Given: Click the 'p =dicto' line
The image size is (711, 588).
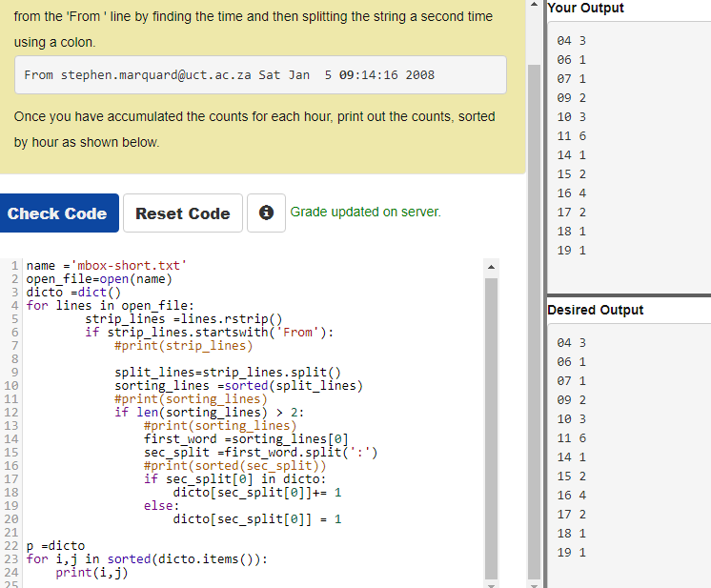Looking at the screenshot, I should pyautogui.click(x=55, y=545).
